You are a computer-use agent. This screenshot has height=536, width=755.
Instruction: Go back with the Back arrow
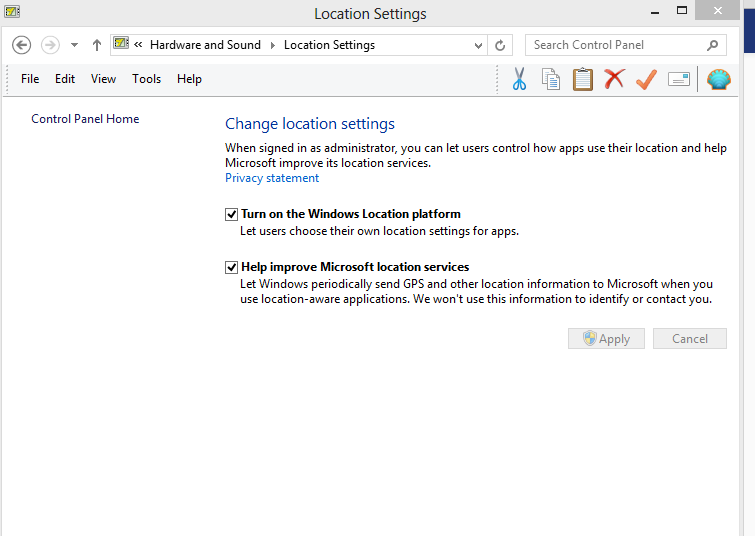[x=21, y=45]
